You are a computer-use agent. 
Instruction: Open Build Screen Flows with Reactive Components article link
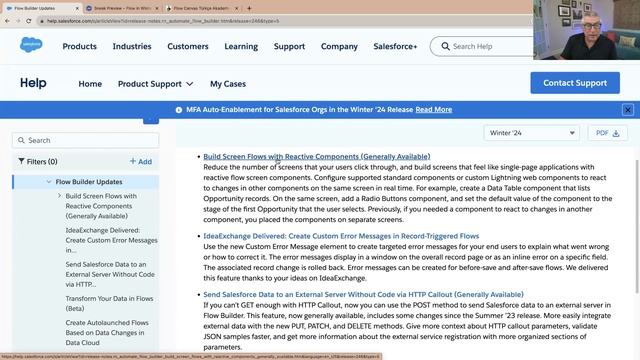[x=317, y=156]
